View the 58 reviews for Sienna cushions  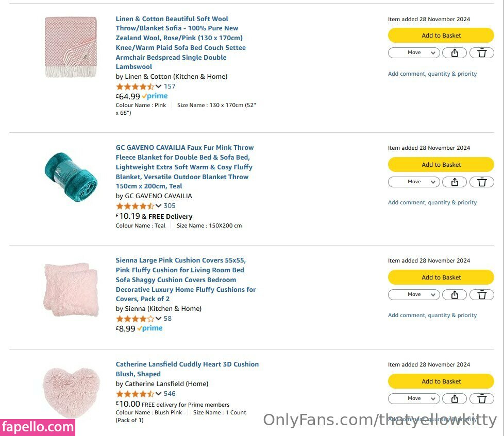(x=167, y=319)
